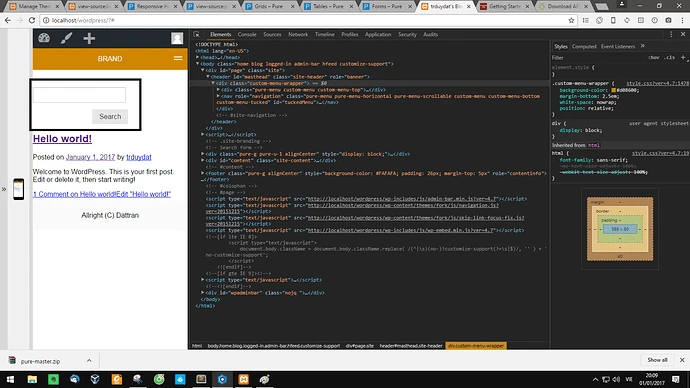690x388 pixels.
Task: Open the Chrome menu (three dots)
Action: click(683, 20)
